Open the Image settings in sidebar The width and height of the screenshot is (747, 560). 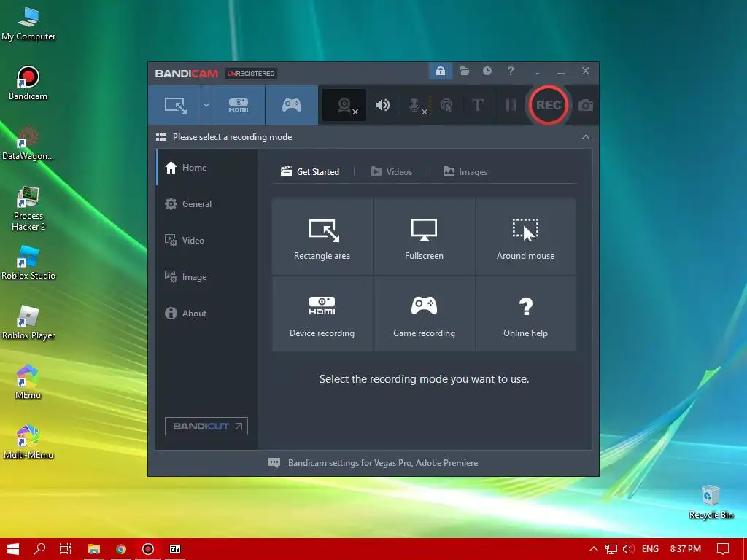206,276
